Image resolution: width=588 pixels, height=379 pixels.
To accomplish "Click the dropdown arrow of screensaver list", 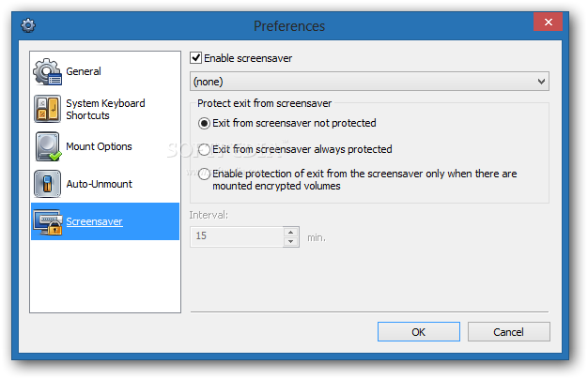I will (541, 82).
